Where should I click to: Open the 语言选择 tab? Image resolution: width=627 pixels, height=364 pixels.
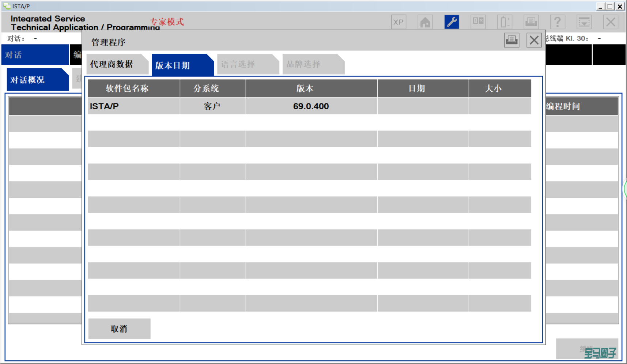pos(244,64)
